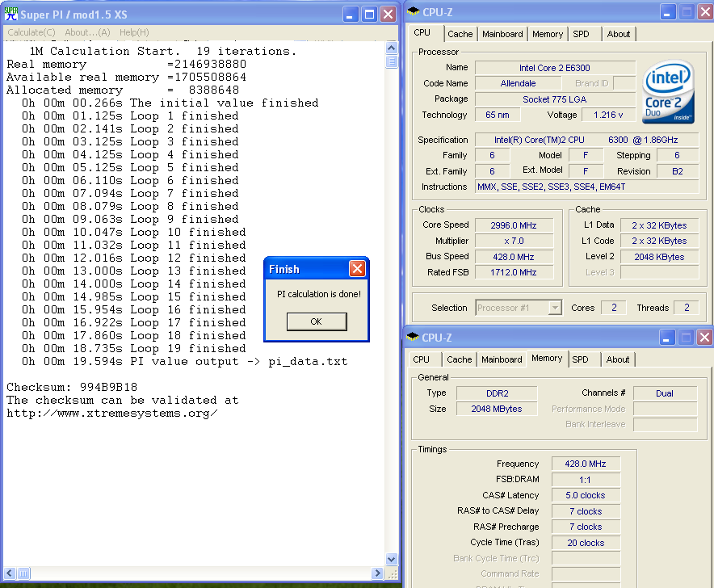Select CPU tab in top CPU-Z window

click(422, 33)
